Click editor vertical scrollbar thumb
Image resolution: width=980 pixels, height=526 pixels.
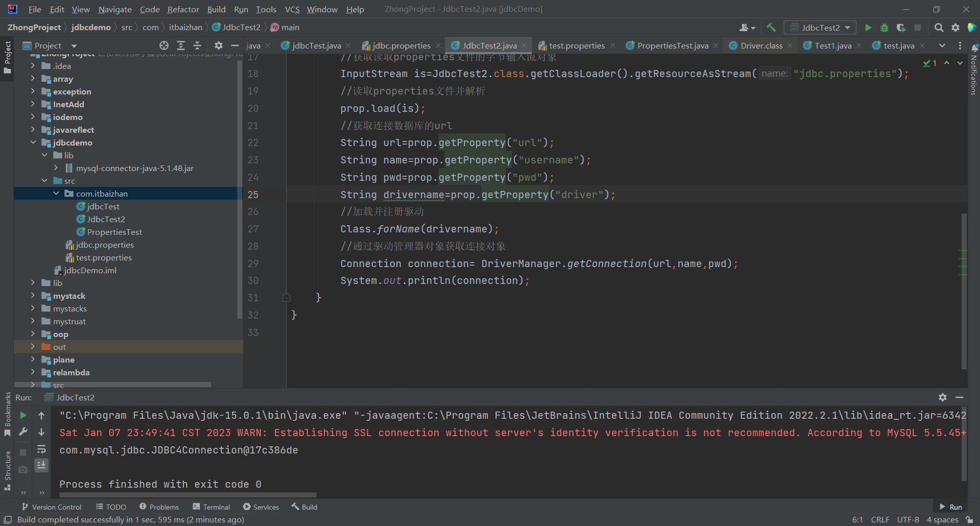964,291
